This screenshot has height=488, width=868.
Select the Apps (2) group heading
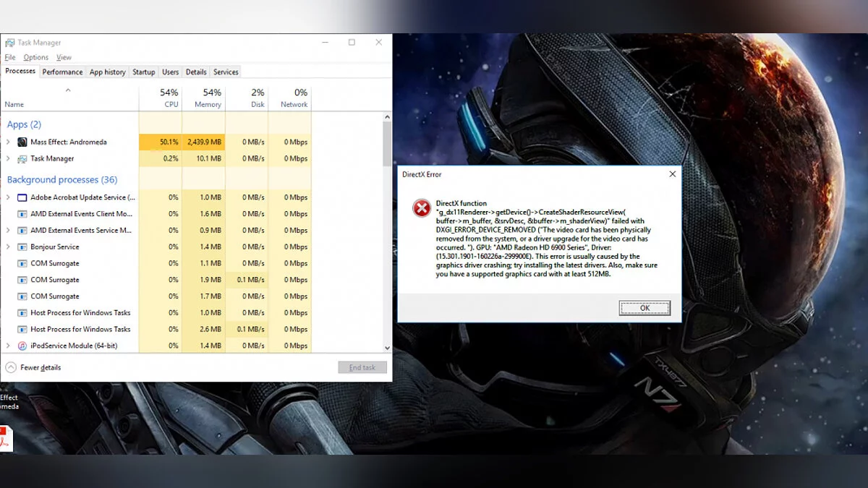24,124
